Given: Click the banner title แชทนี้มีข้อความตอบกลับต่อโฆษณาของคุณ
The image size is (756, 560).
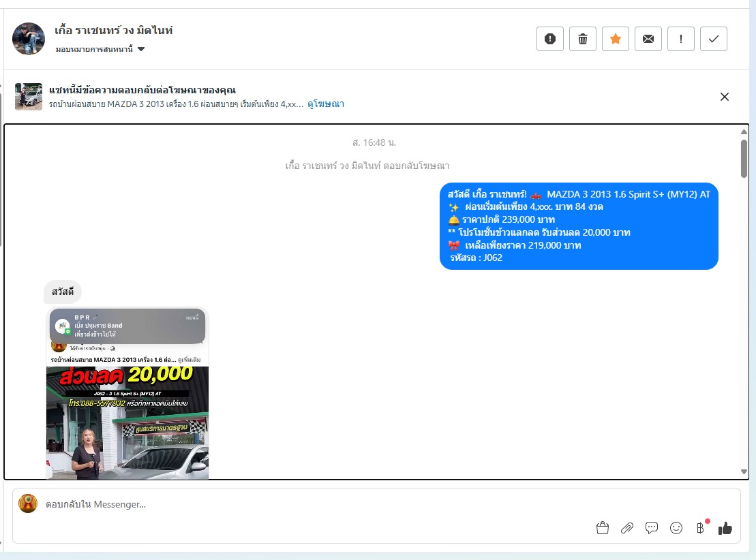Looking at the screenshot, I should (142, 90).
